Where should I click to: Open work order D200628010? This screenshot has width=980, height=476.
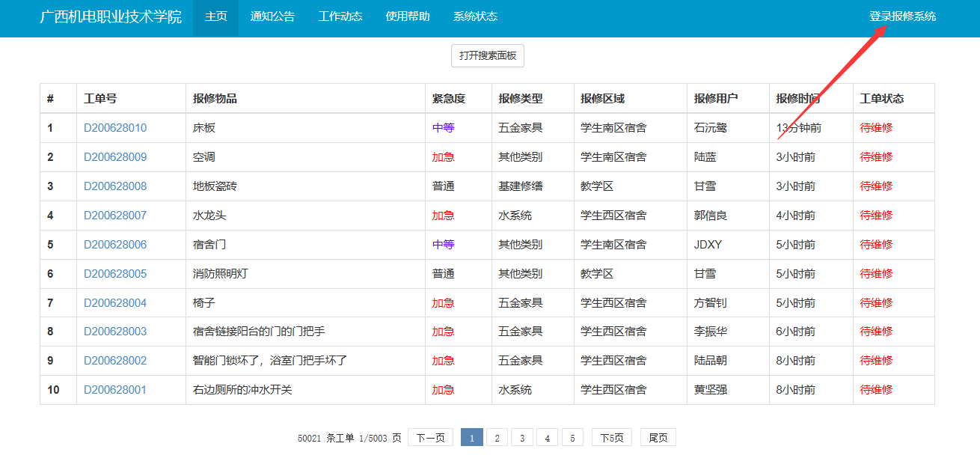[x=115, y=128]
